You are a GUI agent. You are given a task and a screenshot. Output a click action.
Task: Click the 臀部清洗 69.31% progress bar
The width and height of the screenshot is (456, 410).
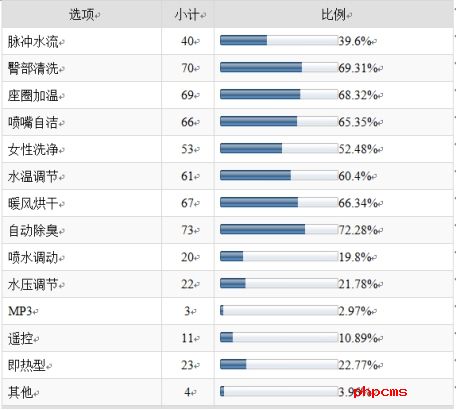click(279, 67)
